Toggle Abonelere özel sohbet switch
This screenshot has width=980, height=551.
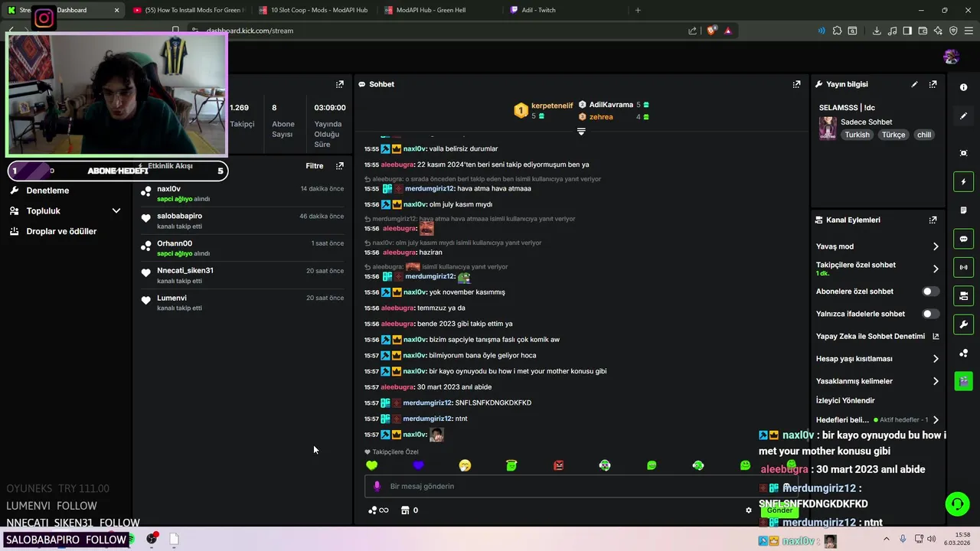[930, 292]
